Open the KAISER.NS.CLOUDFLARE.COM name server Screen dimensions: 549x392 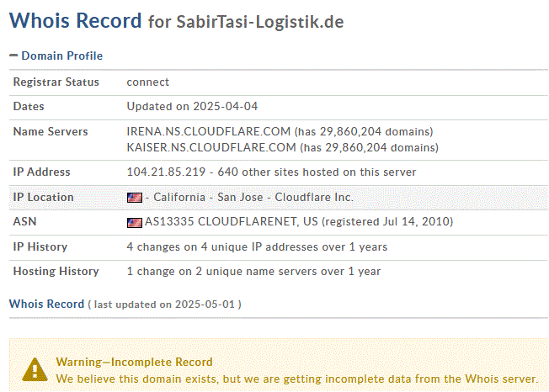211,147
